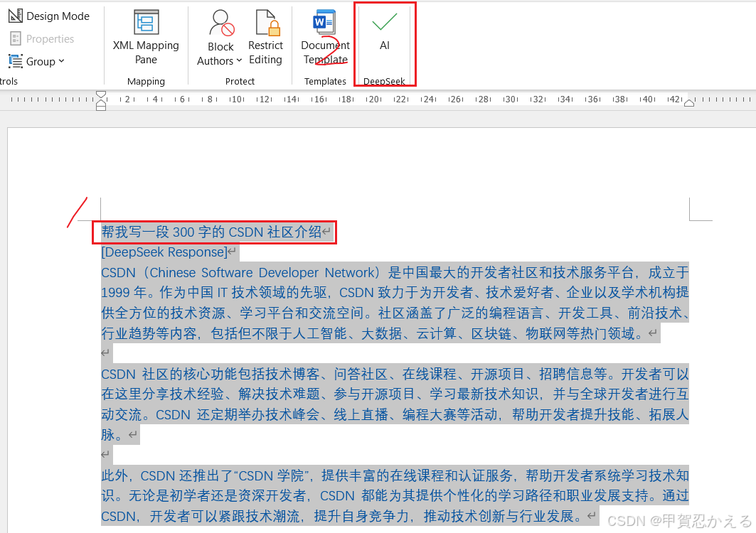The image size is (756, 533).
Task: Click the line starting '在这里分享技术经验'
Action: point(395,394)
